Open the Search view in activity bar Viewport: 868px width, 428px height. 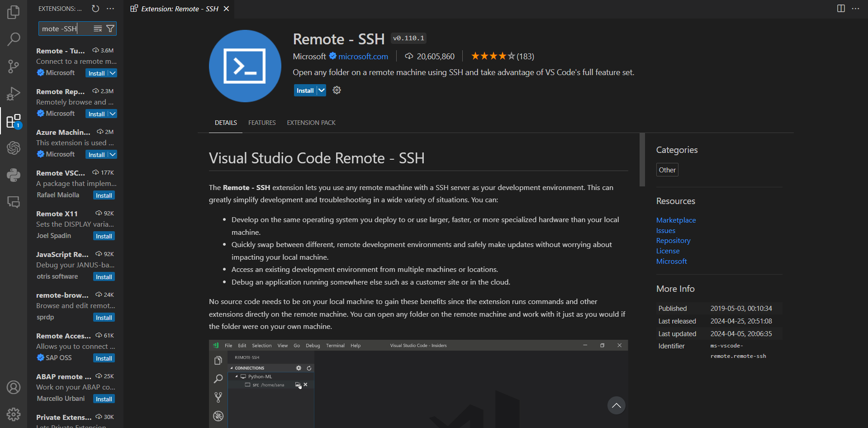[x=14, y=39]
